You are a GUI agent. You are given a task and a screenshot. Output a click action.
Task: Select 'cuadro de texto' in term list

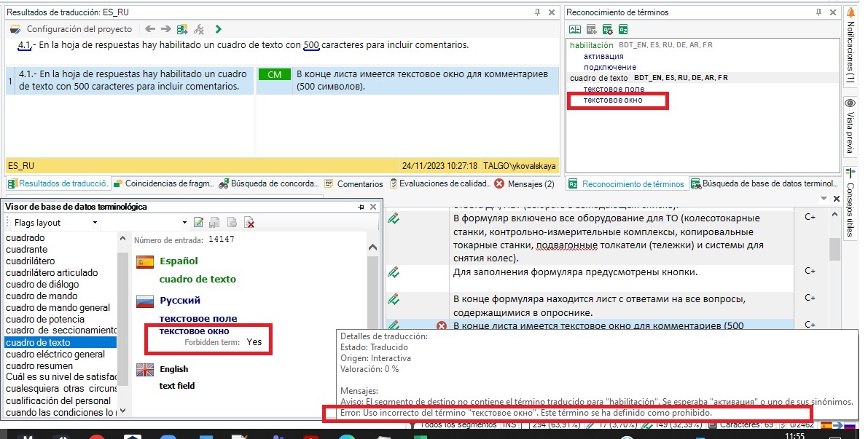61,342
